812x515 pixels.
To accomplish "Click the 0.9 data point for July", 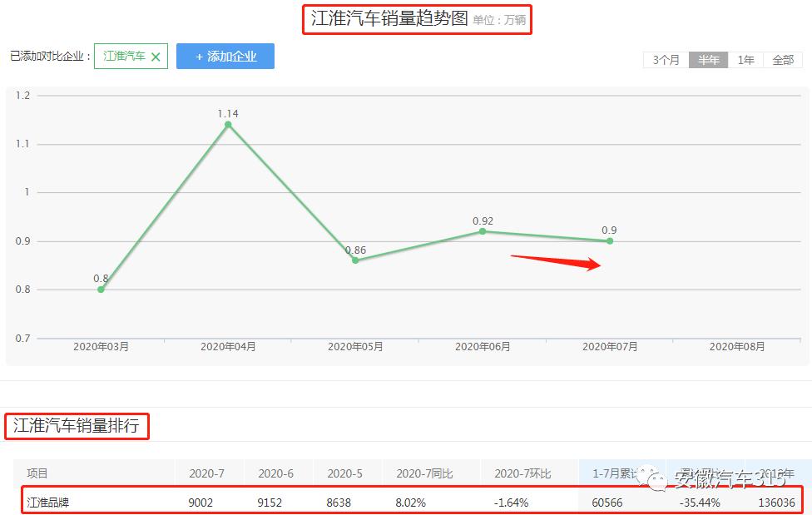I will click(611, 240).
